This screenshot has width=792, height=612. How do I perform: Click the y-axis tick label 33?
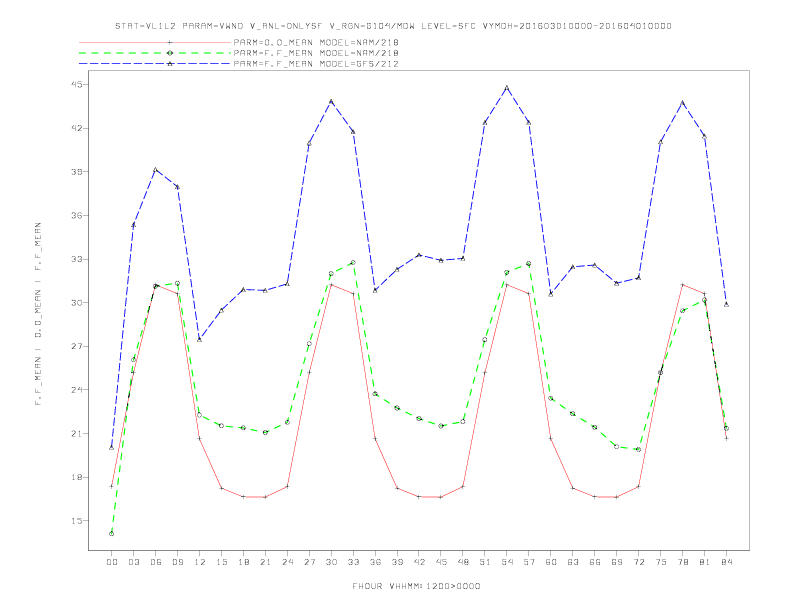point(75,259)
